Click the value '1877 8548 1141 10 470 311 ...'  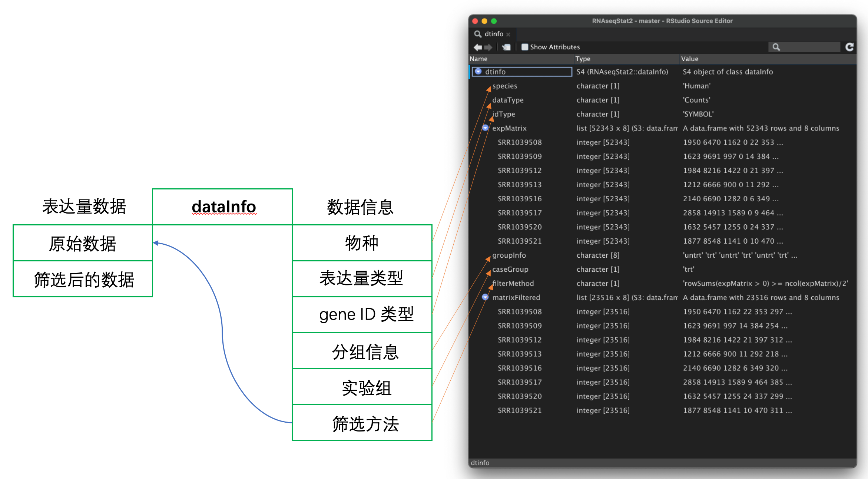coord(738,410)
